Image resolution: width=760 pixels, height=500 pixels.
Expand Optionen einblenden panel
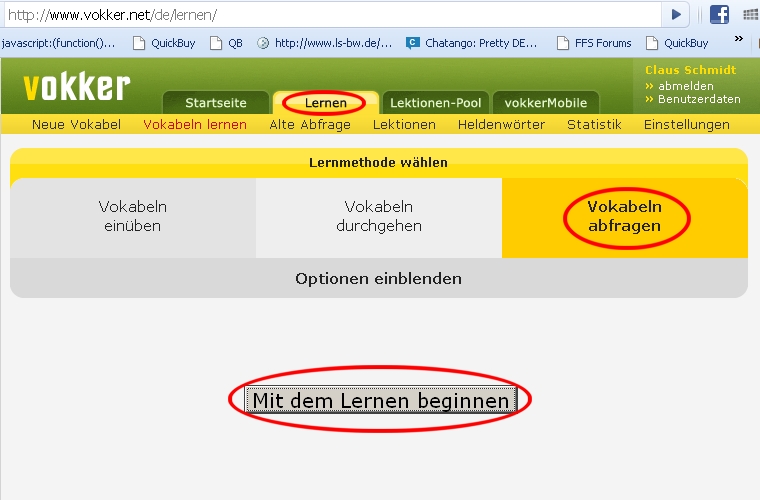[378, 278]
